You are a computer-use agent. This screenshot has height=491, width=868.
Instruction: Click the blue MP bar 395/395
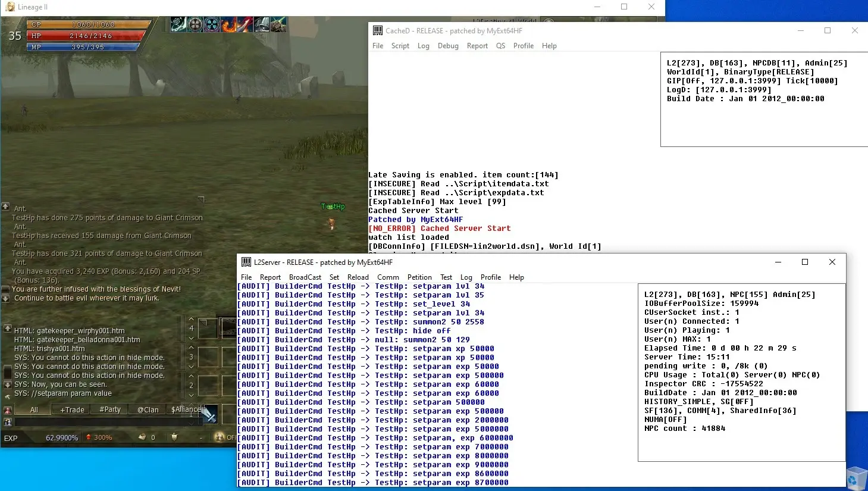pyautogui.click(x=84, y=47)
